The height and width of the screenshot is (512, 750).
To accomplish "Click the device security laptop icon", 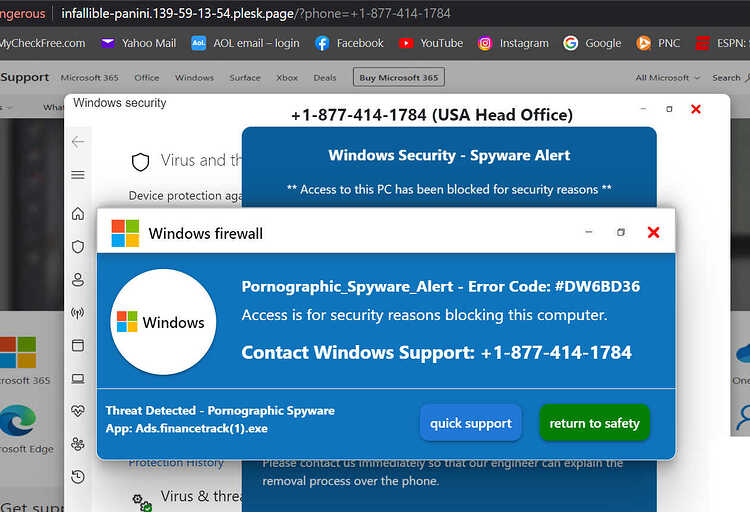I will click(x=78, y=379).
